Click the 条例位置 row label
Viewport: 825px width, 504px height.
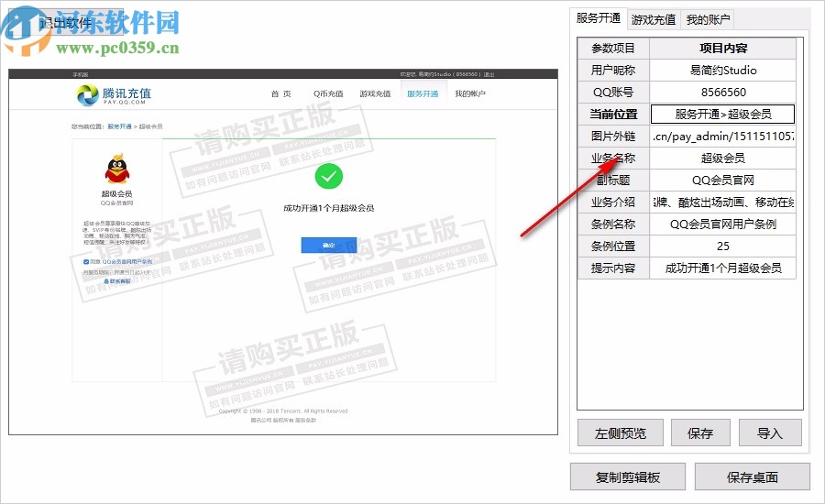613,247
